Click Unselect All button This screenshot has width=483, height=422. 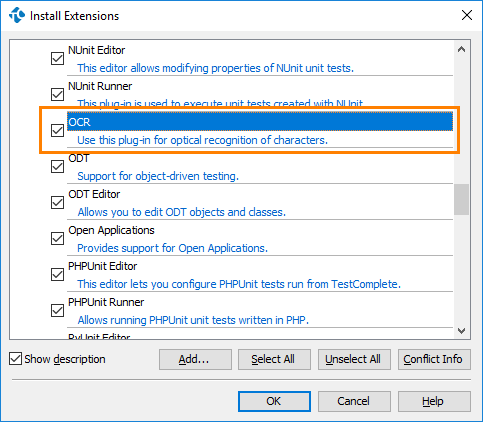pyautogui.click(x=354, y=359)
